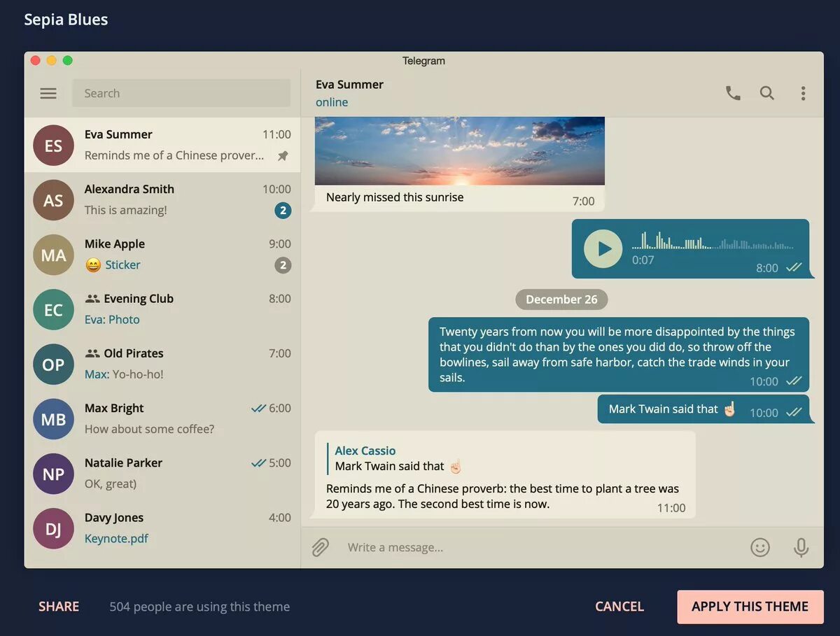840x636 pixels.
Task: Click the 'Max: Yo-ho-ho!' preview
Action: tap(124, 374)
